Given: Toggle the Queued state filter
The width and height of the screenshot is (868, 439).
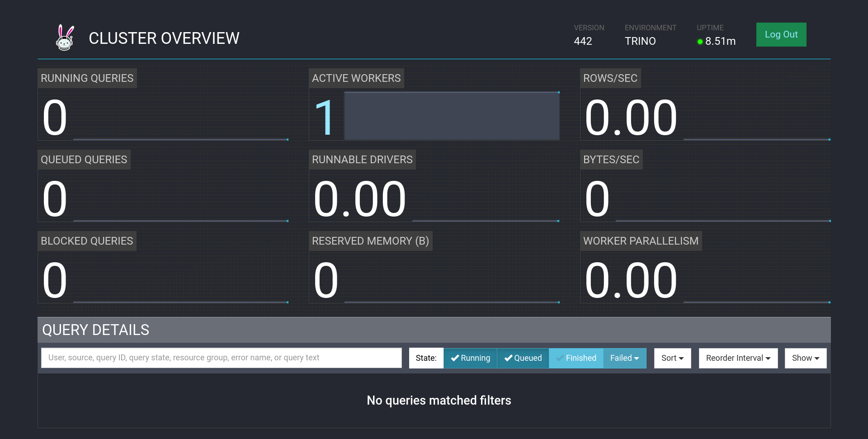Looking at the screenshot, I should 523,358.
